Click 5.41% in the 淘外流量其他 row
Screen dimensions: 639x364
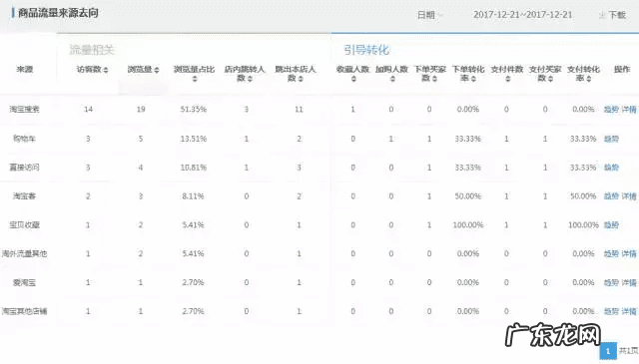coord(193,253)
